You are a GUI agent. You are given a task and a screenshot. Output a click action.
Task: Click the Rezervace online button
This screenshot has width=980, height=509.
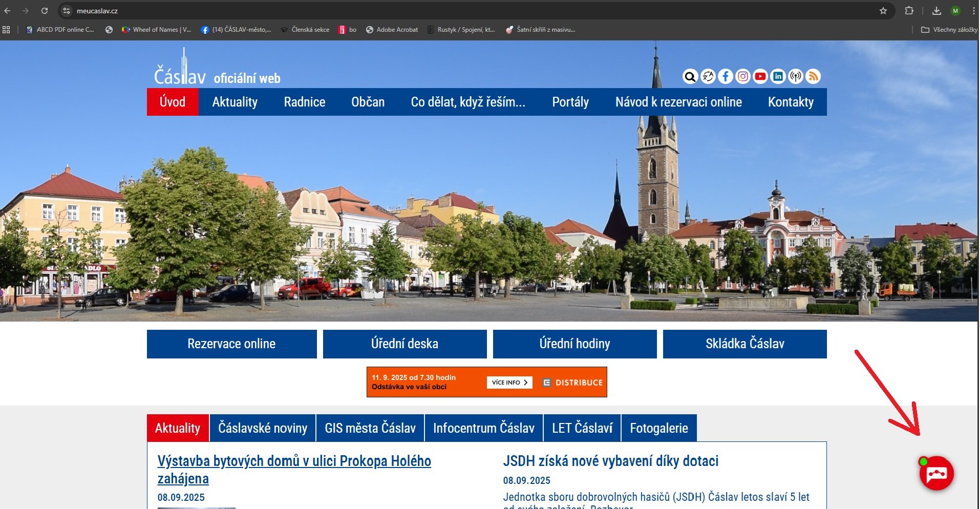click(231, 344)
